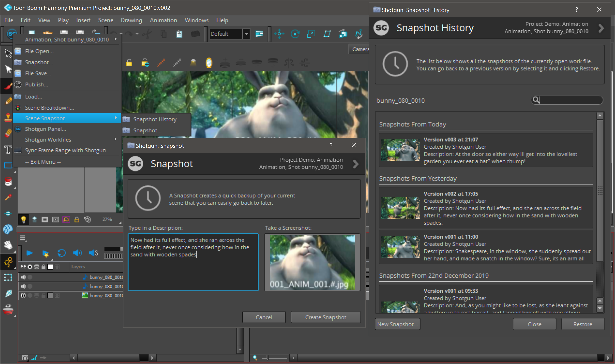Mute the first bunny_080_0010 sound layer
This screenshot has height=364, width=615.
pyautogui.click(x=23, y=277)
